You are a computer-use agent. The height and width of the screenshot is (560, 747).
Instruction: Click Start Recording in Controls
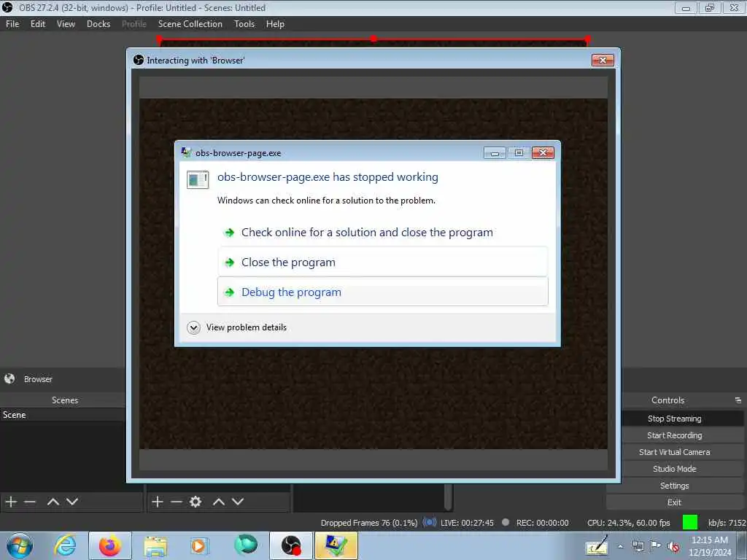(x=674, y=435)
